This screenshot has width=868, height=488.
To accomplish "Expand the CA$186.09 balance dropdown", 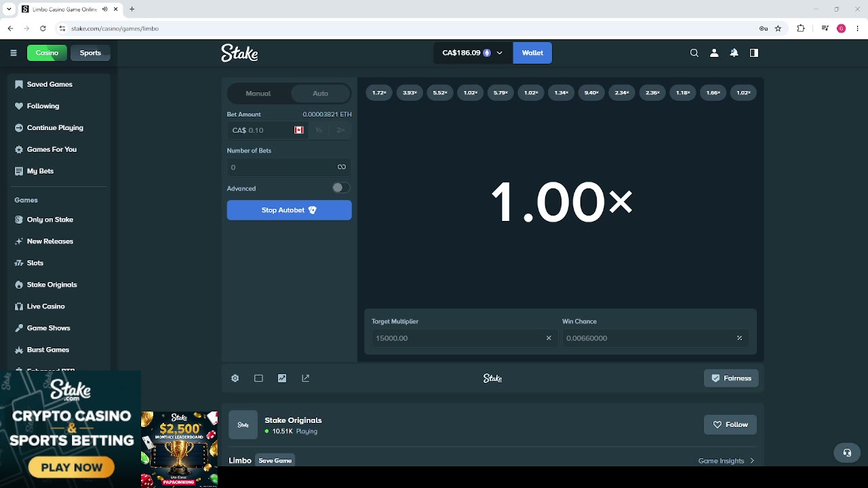I will click(x=500, y=53).
